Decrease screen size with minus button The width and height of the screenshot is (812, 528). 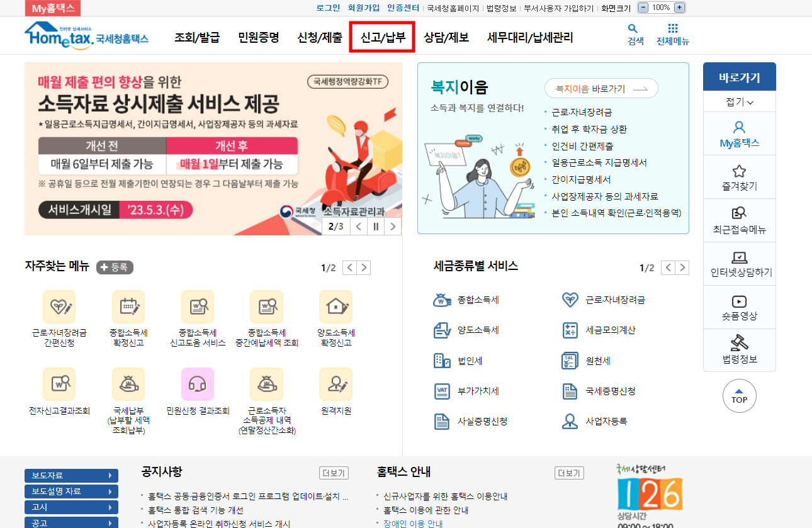pyautogui.click(x=643, y=8)
